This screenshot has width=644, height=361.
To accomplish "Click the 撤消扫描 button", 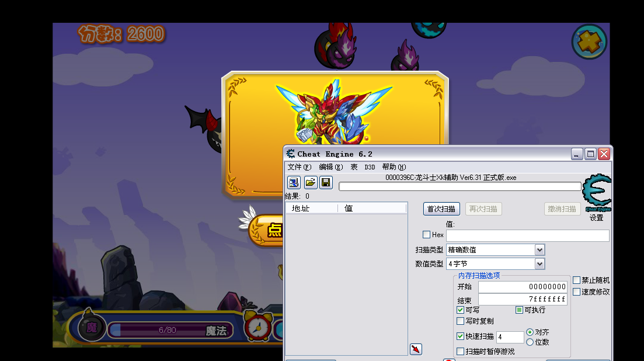I will [x=562, y=209].
